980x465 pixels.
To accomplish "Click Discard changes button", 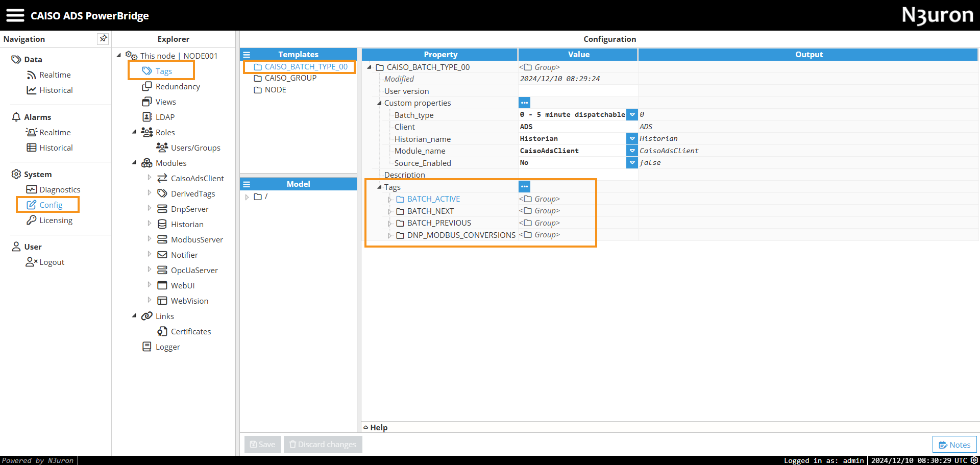I will pyautogui.click(x=323, y=445).
